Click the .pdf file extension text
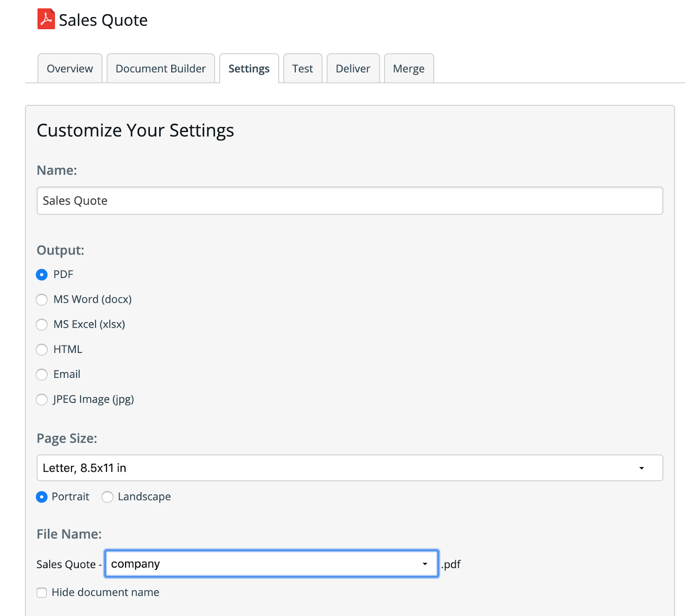The height and width of the screenshot is (616, 685). coord(451,564)
